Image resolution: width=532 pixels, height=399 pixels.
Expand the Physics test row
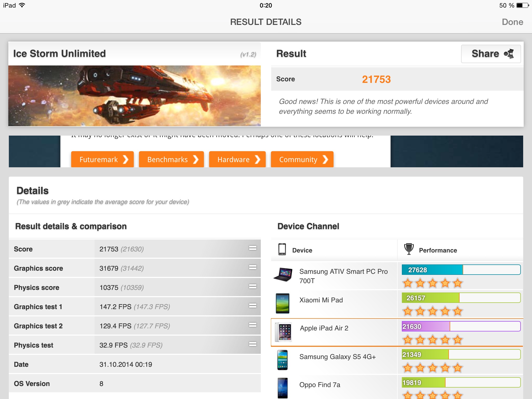pos(252,344)
